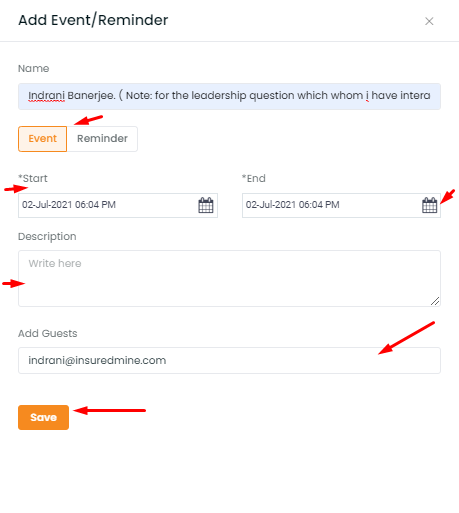Screen dimensions: 459x513
Task: Click the underlined word Indrani in Name
Action: click(46, 96)
